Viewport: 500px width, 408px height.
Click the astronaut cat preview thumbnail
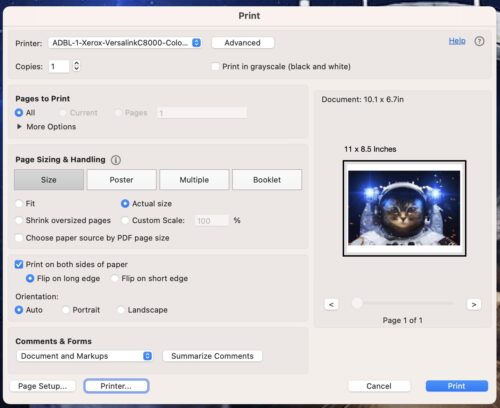[x=404, y=208]
